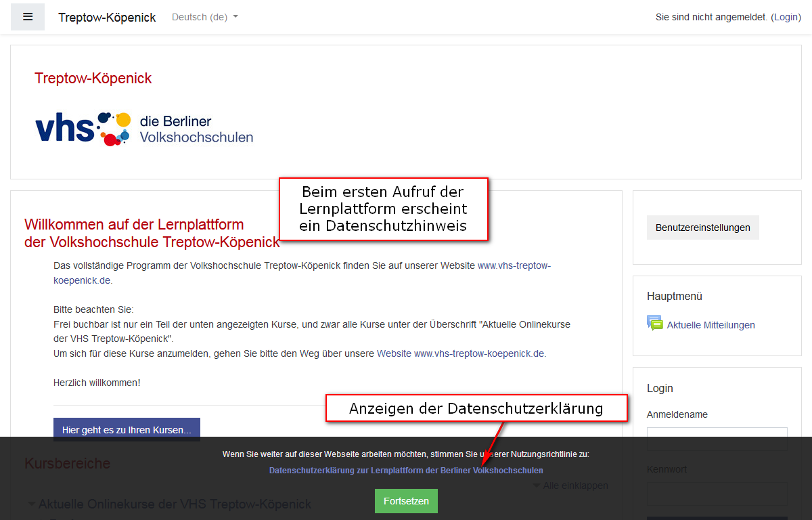Viewport: 812px width, 520px height.
Task: Click the Kursbereiche heading
Action: [67, 463]
